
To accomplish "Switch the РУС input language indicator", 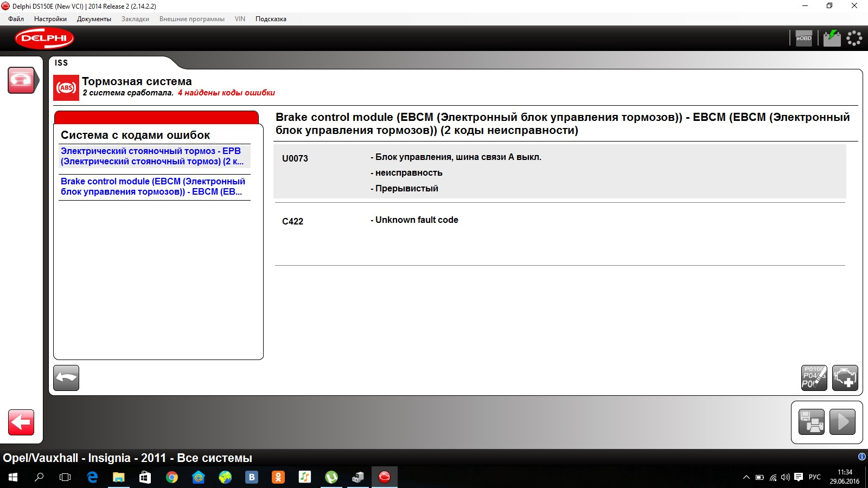I will (x=815, y=477).
